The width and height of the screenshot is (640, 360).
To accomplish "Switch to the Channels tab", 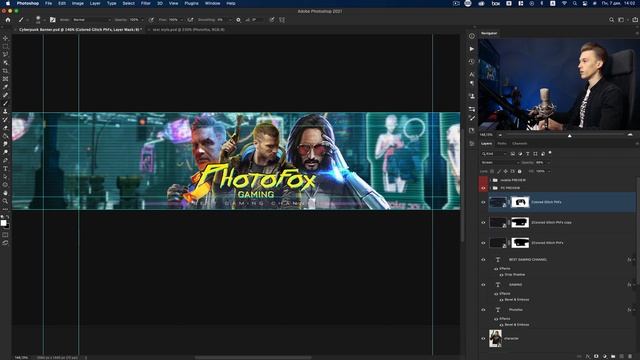I will click(520, 144).
